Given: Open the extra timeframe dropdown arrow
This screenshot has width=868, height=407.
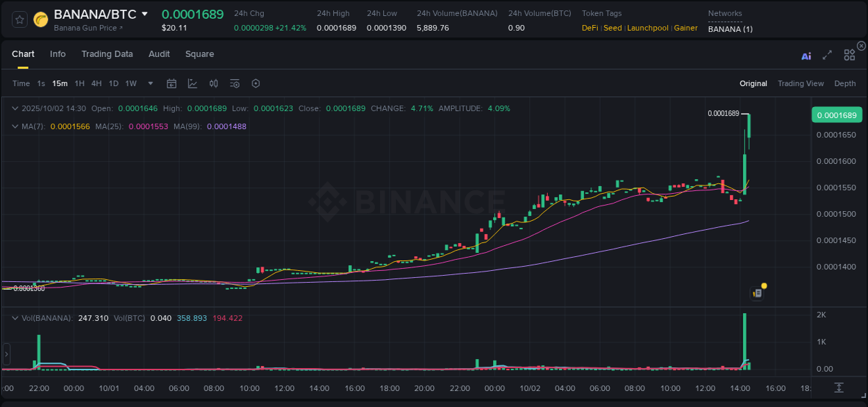Looking at the screenshot, I should [149, 83].
